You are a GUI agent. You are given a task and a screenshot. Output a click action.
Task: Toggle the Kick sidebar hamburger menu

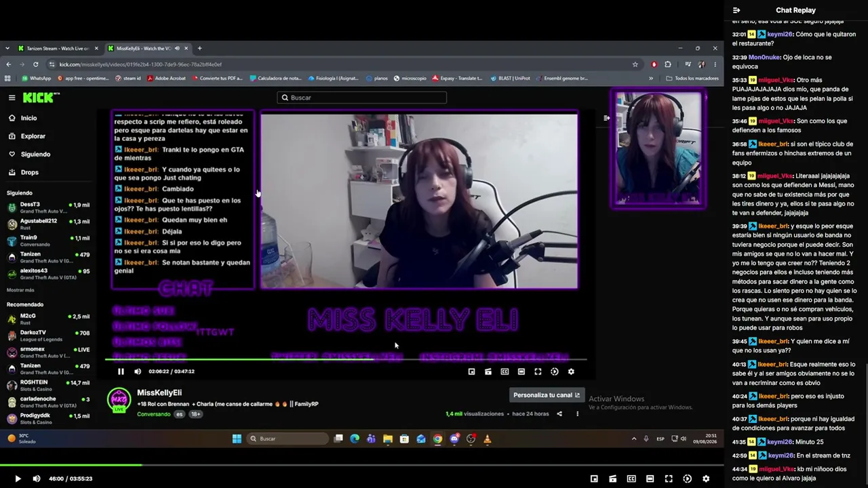(x=12, y=98)
